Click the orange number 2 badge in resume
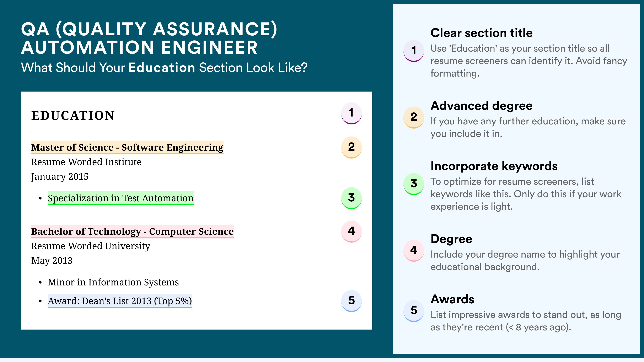Image resolution: width=644 pixels, height=362 pixels. tap(351, 147)
